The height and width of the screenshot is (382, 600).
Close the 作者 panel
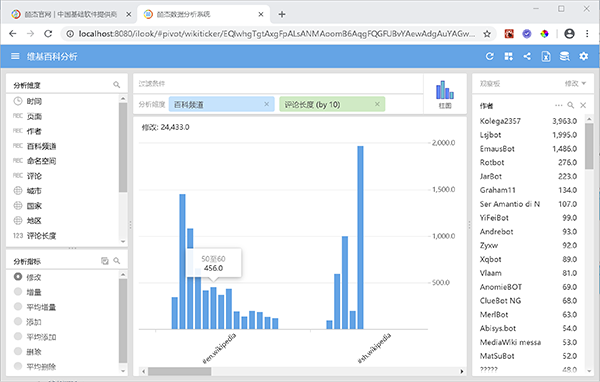(x=583, y=105)
